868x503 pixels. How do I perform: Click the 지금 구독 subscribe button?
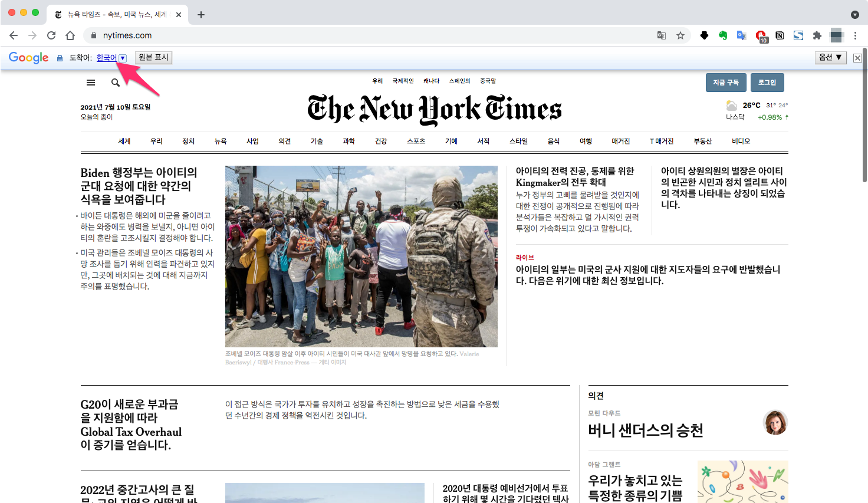726,83
